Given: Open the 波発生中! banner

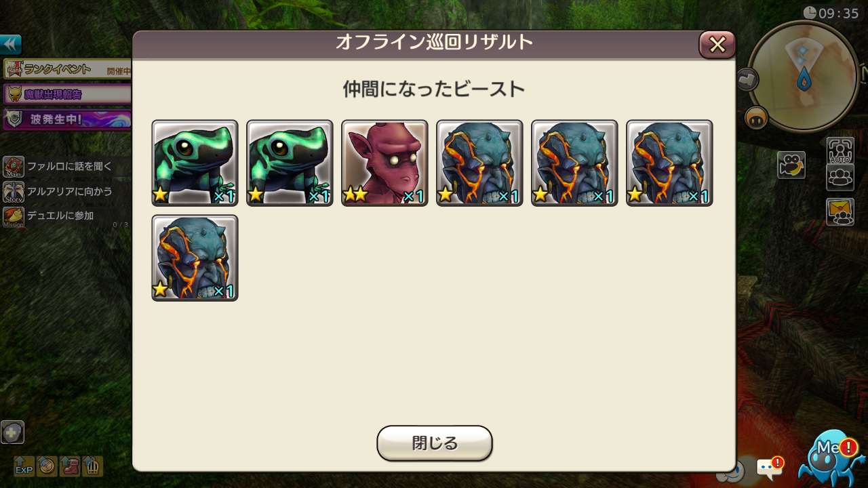Looking at the screenshot, I should [x=67, y=120].
